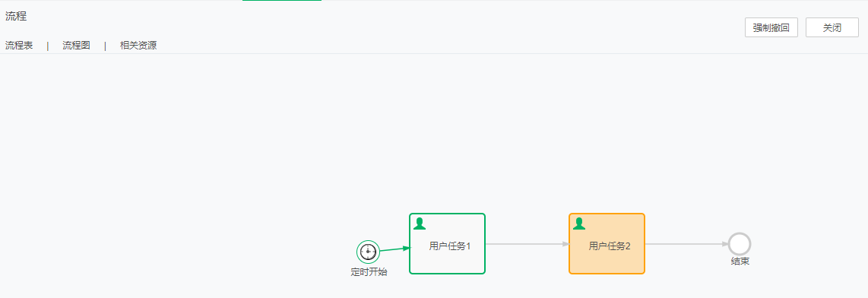Click the green active tab indicator bar

(x=282, y=1)
